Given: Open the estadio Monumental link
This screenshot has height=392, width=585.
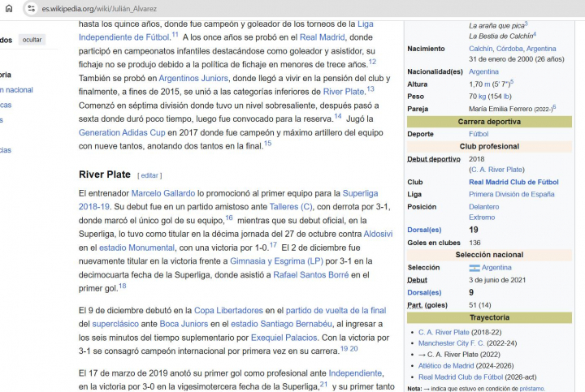Looking at the screenshot, I should tap(136, 248).
